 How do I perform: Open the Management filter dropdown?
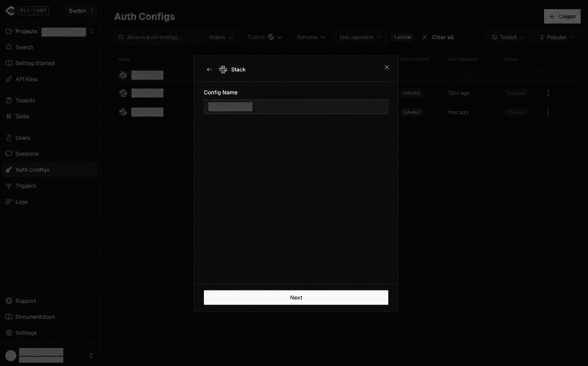coord(361,37)
